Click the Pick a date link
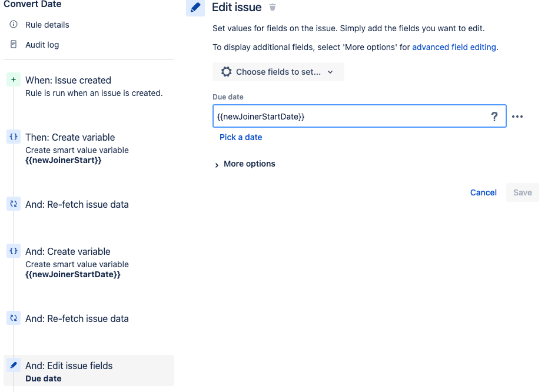Screen dimensions: 548x392 (x=241, y=137)
